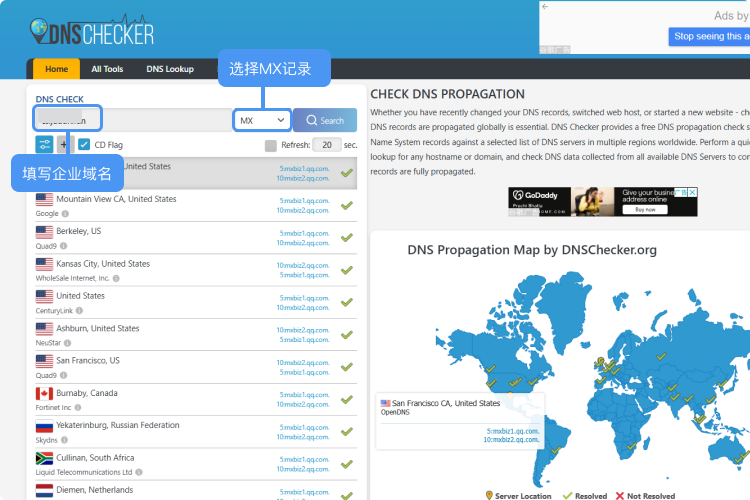Click the Not Resolved legend red X
750x500 pixels.
click(620, 496)
